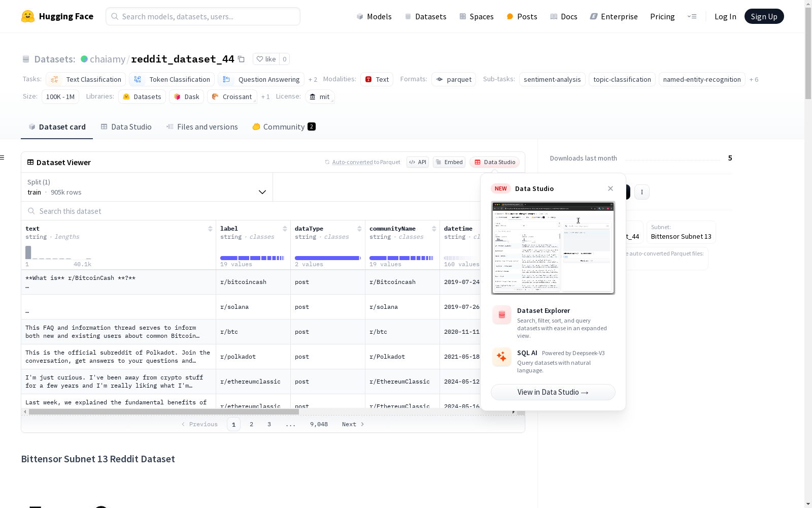Select the Datasets library tag
The height and width of the screenshot is (508, 812).
[x=142, y=97]
